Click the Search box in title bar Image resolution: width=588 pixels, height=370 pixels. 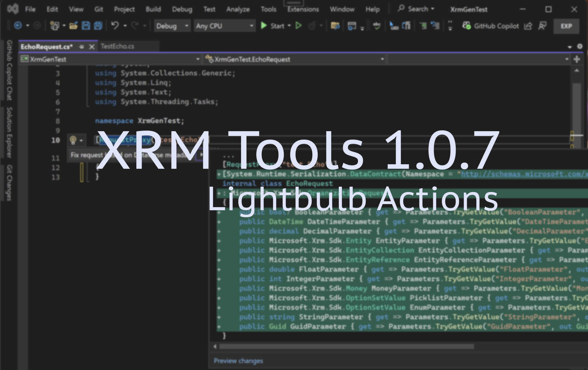tap(416, 9)
